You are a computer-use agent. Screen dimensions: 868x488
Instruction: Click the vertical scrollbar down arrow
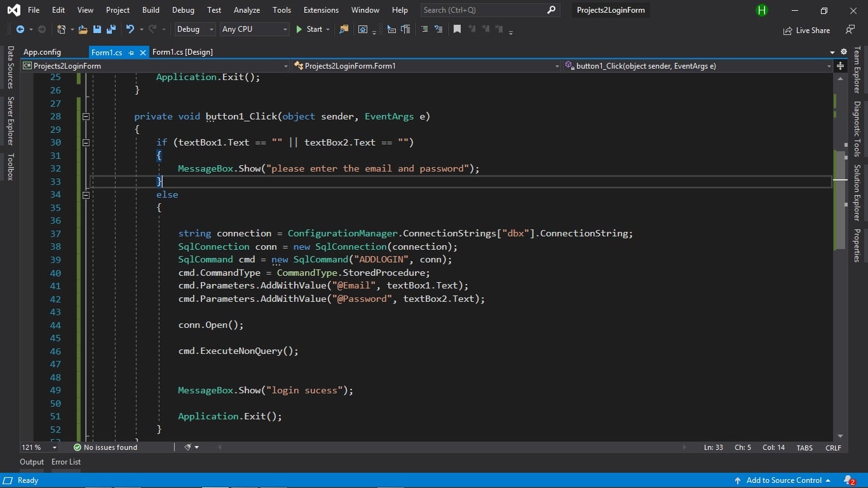point(840,436)
